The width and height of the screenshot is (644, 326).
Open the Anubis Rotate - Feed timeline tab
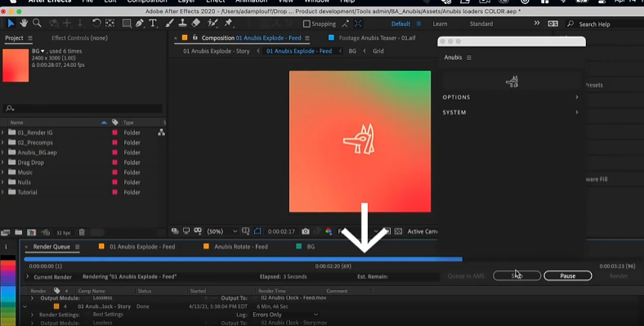pyautogui.click(x=240, y=247)
